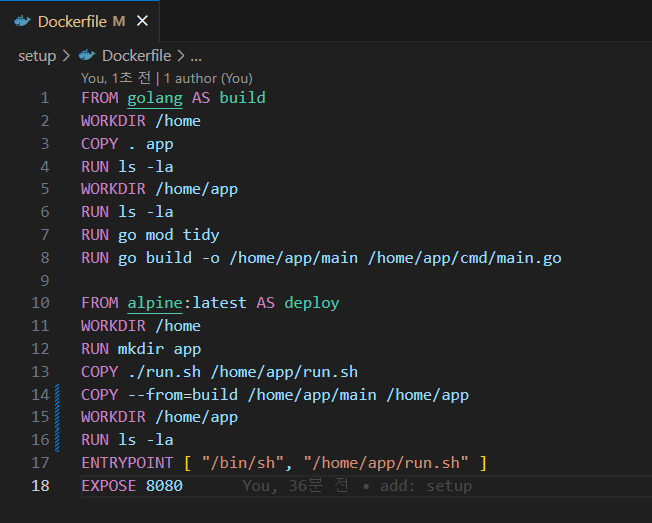Close the Dockerfile editor tab
The height and width of the screenshot is (523, 652).
tap(142, 21)
